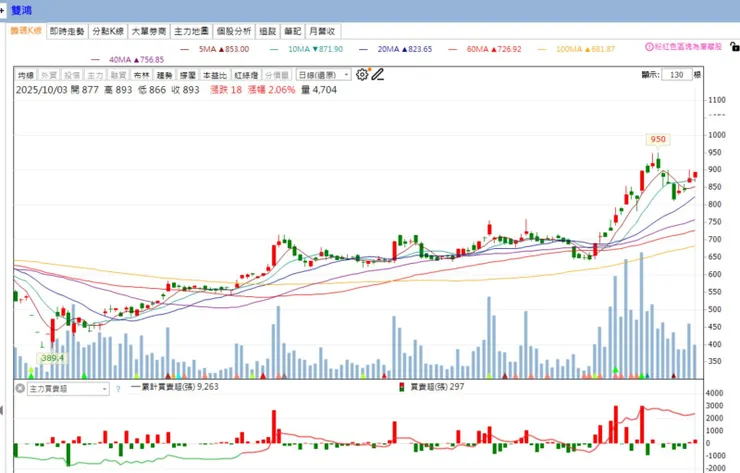Open help question mark for 主力買賣超

(x=118, y=389)
